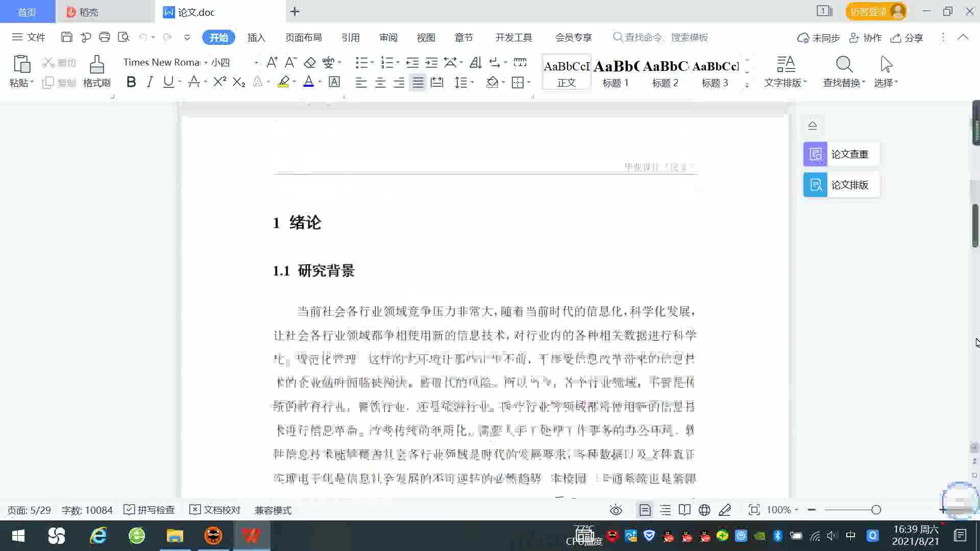Switch to the 页面布局 ribbon tab
This screenshot has width=980, height=551.
[x=303, y=38]
